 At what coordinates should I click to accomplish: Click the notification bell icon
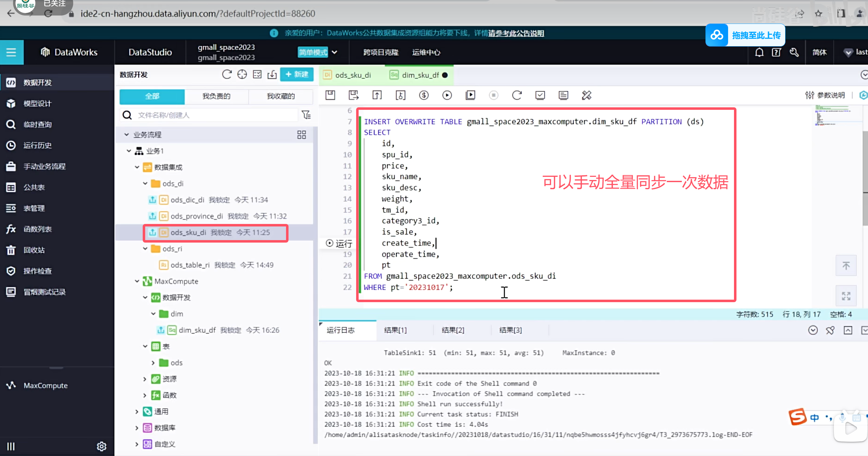[x=759, y=52]
